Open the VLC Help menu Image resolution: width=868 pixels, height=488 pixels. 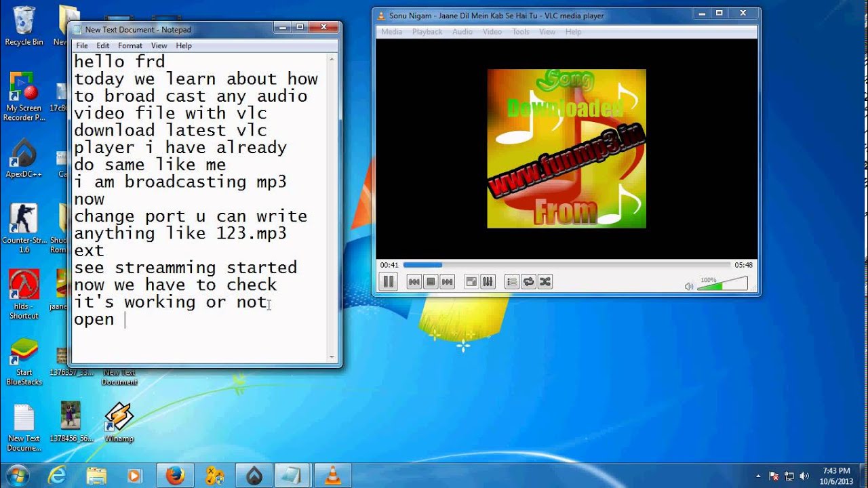coord(574,32)
